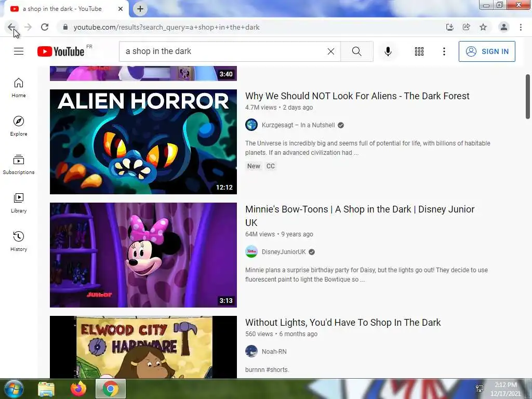Open the YouTube hamburger guide menu
Viewport: 532px width, 399px height.
click(19, 51)
